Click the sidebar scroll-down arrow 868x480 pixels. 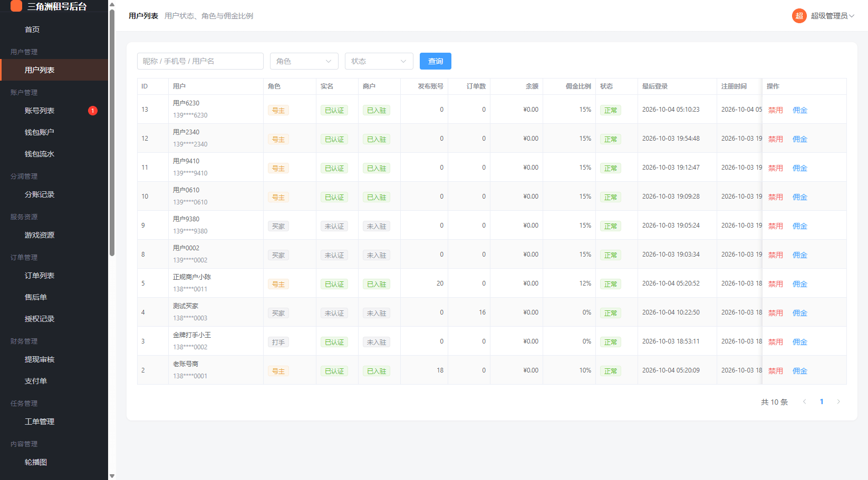point(112,476)
